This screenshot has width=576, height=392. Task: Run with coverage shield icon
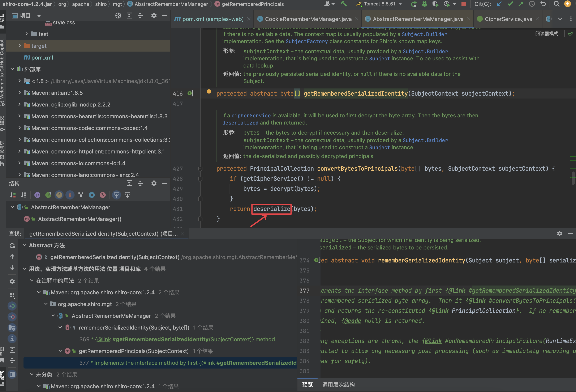(435, 4)
